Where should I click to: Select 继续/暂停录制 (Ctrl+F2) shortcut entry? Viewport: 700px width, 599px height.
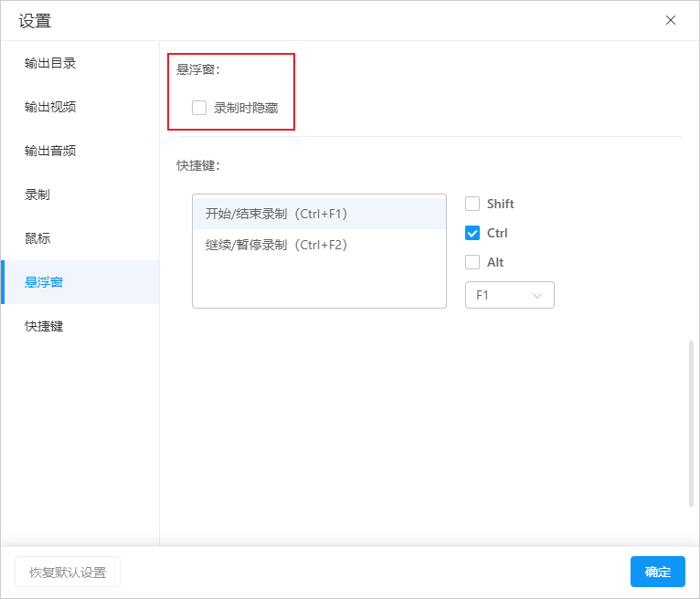click(319, 245)
